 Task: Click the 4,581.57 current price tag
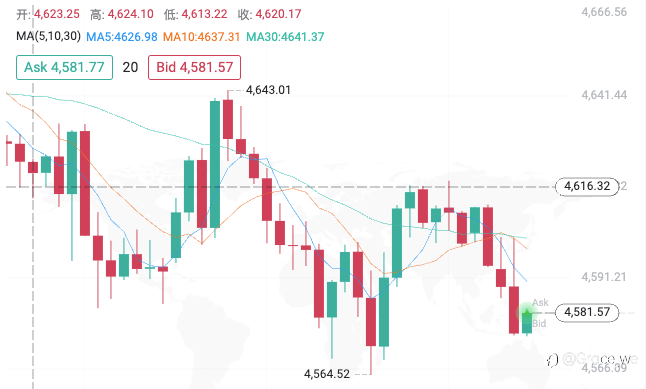[x=587, y=312]
